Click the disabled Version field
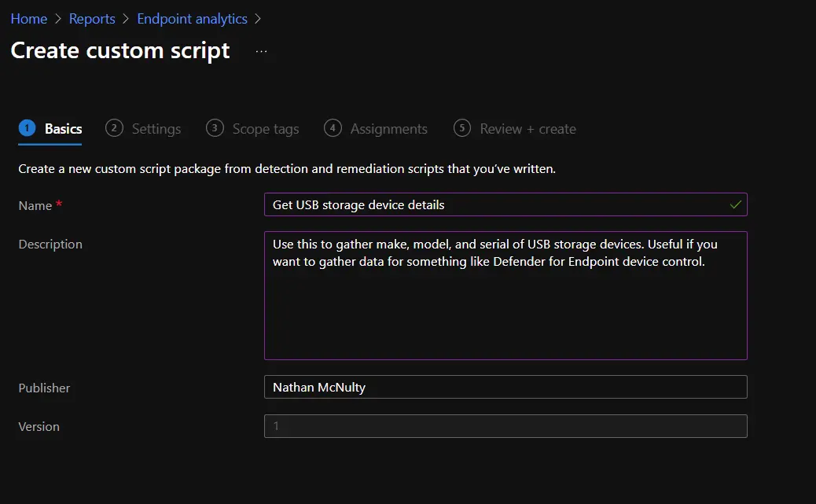 505,426
